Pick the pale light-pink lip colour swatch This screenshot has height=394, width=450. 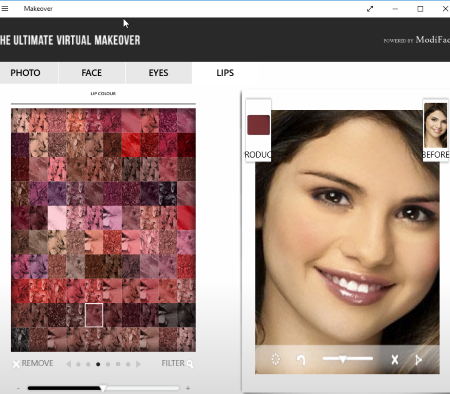(x=57, y=218)
